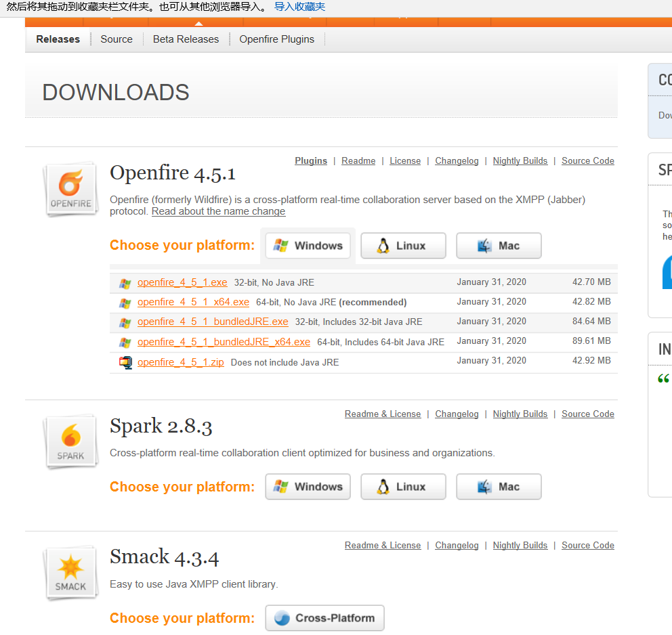Screen dimensions: 672x635
Task: Open Nightly Builds for Smack
Action: tap(520, 545)
